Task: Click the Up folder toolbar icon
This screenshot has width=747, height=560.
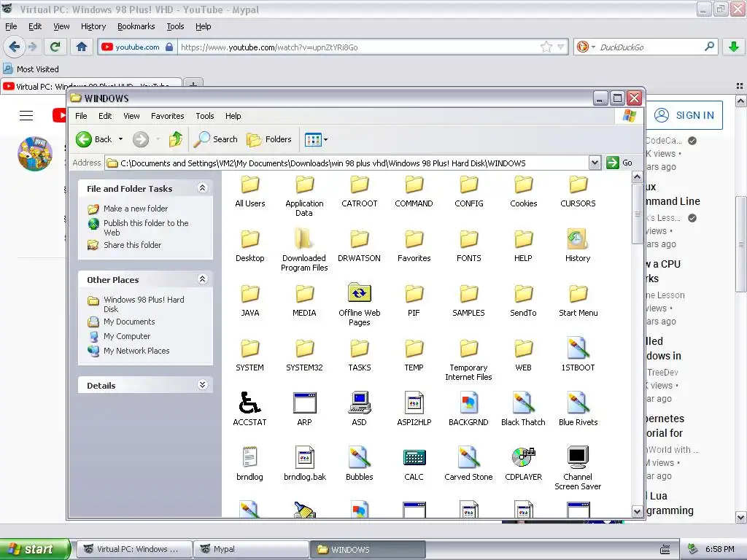Action: click(176, 139)
